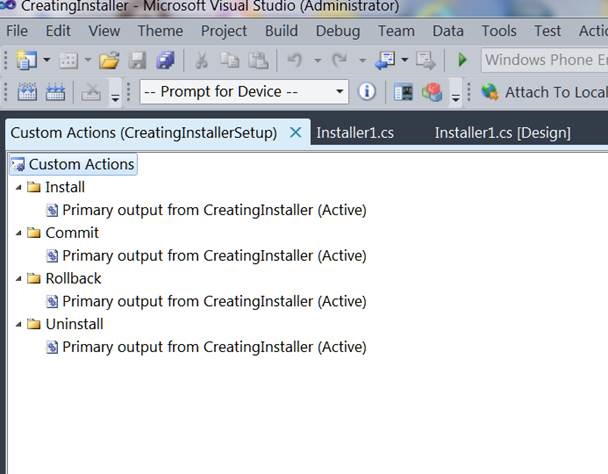Click the Save icon in toolbar
Screen dimensions: 608x474
pos(138,61)
